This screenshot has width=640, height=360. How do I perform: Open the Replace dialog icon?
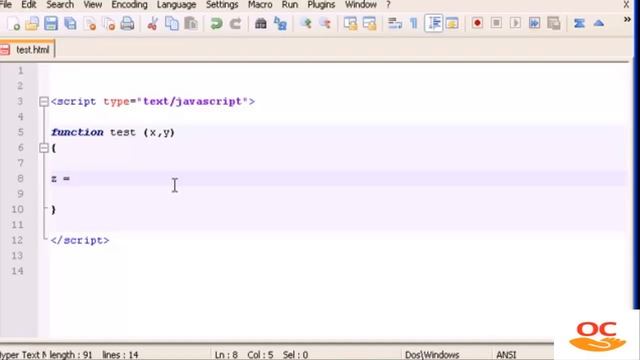click(x=280, y=24)
